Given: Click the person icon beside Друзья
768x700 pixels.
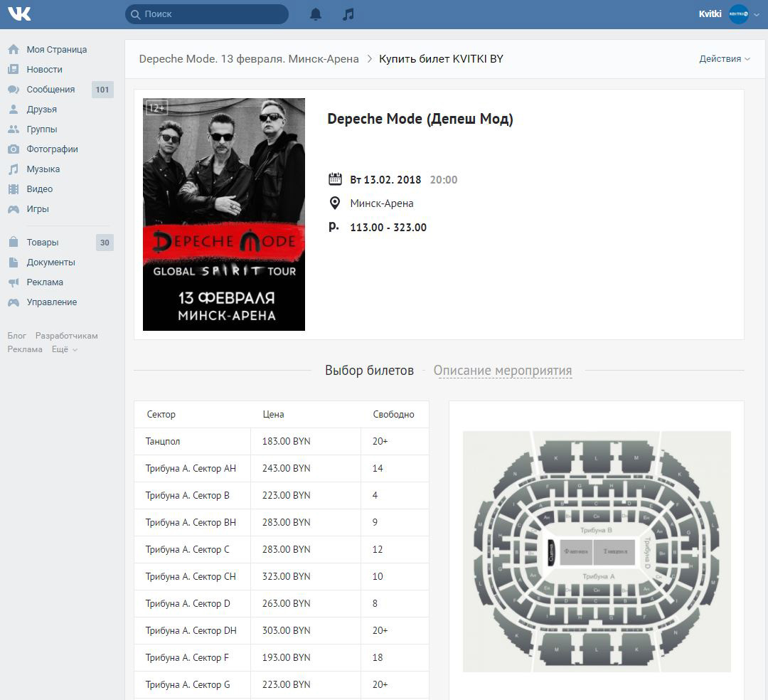Looking at the screenshot, I should [x=14, y=110].
